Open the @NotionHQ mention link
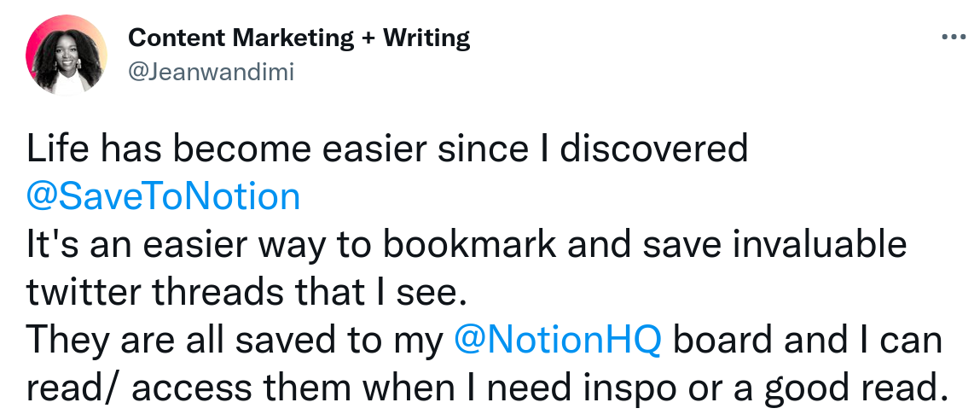980x420 pixels. tap(557, 340)
